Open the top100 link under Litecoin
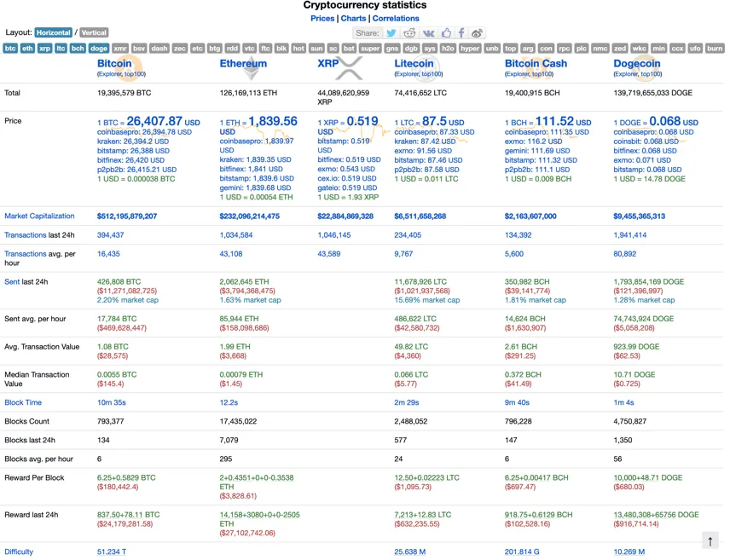This screenshot has width=730, height=560. point(432,74)
